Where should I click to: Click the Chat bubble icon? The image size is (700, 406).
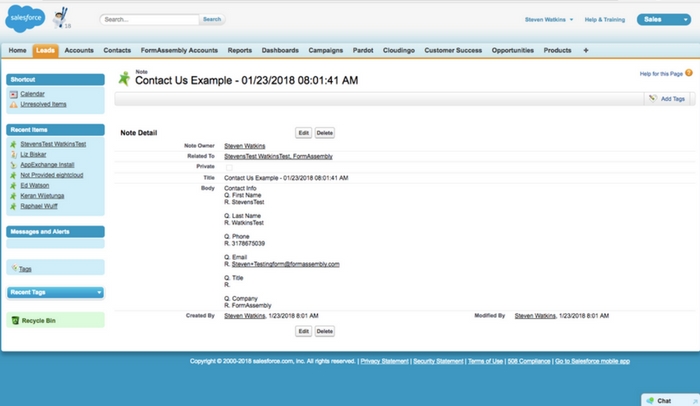coord(650,401)
